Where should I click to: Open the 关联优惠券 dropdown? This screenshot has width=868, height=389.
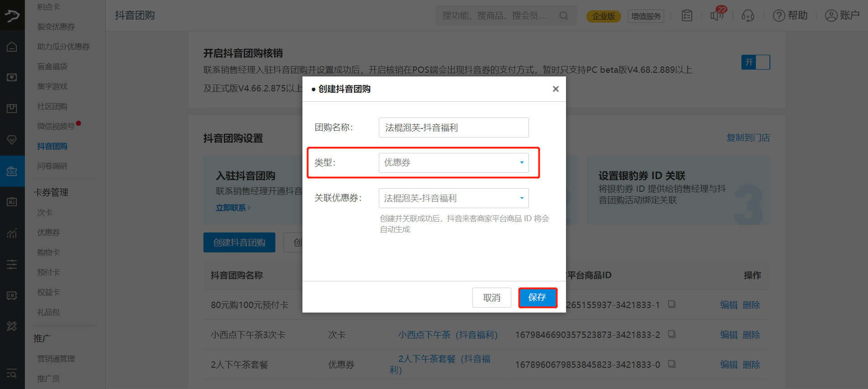point(453,198)
